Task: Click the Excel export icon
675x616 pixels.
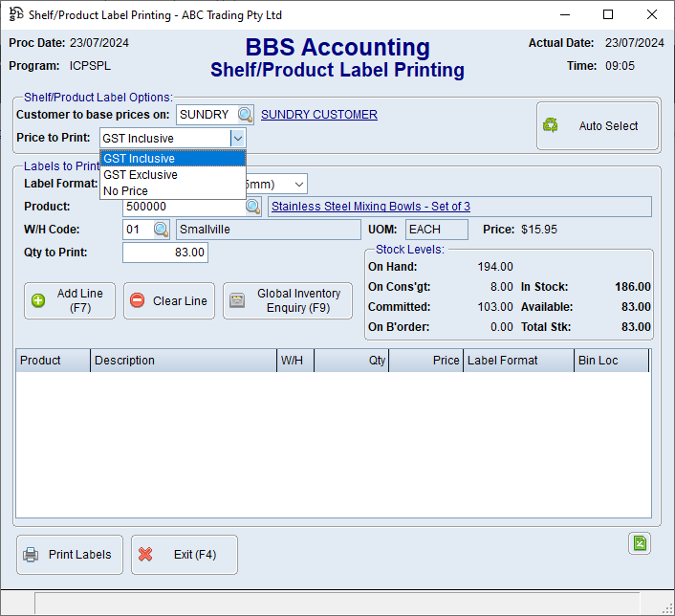Action: (x=640, y=543)
